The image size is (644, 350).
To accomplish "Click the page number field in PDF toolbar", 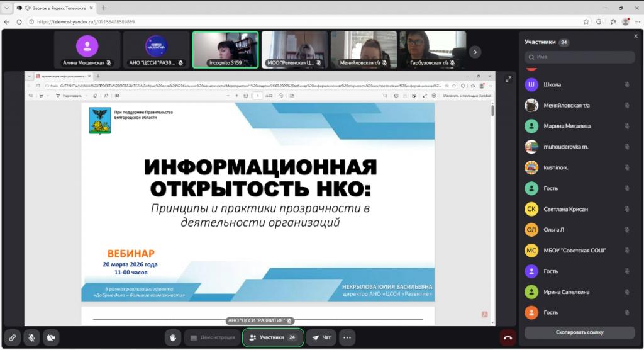I will click(257, 96).
